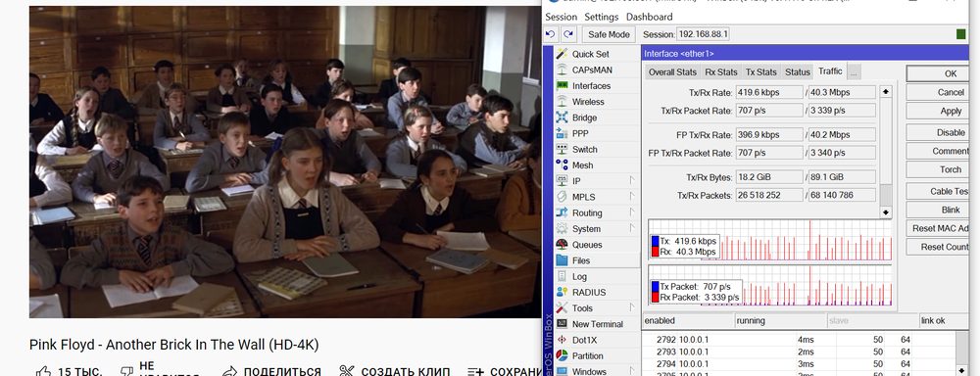This screenshot has height=376, width=980.
Task: Click the Undo arrow in the WinBox toolbar
Action: click(x=551, y=34)
